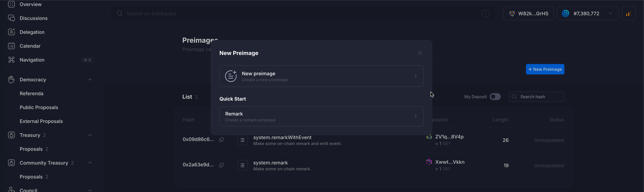Select the Discussions icon in sidebar

(x=11, y=18)
